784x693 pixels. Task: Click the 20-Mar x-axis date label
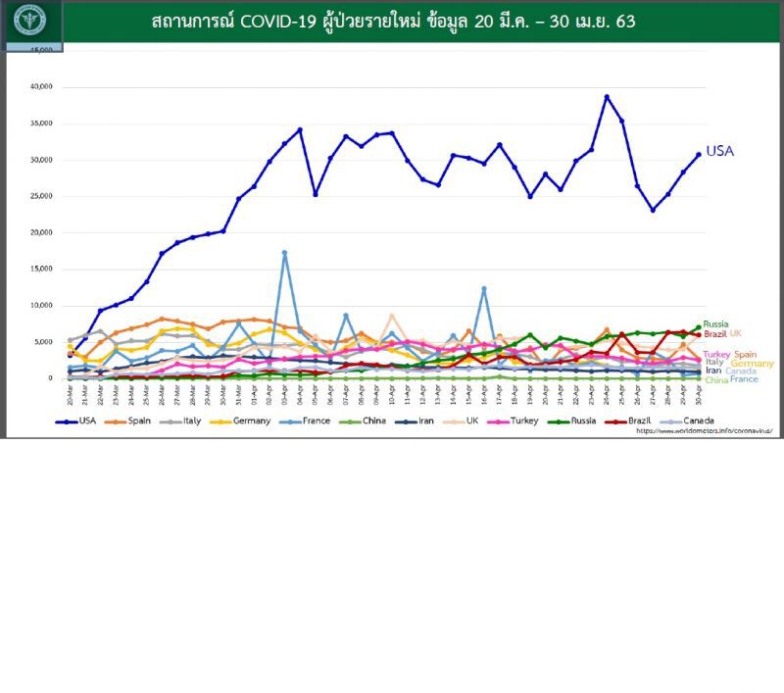pos(70,394)
